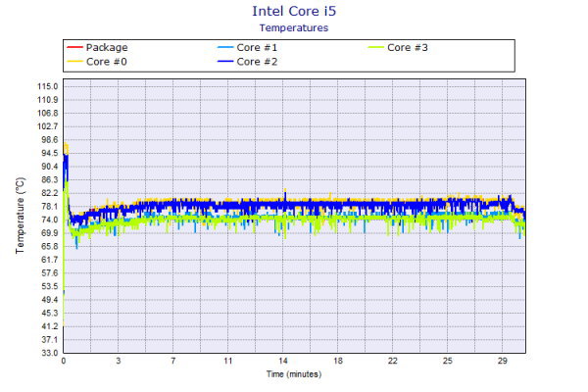
Task: Click the 86.3 y-axis value
Action: (50, 179)
